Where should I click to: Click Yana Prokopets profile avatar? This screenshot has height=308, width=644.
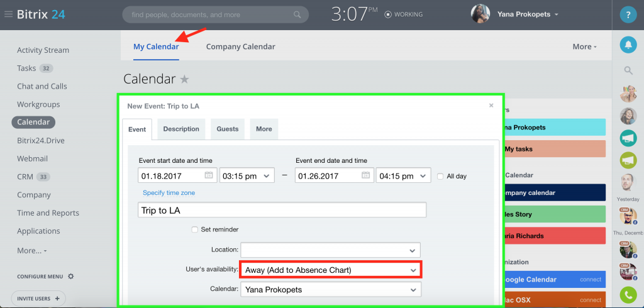480,14
